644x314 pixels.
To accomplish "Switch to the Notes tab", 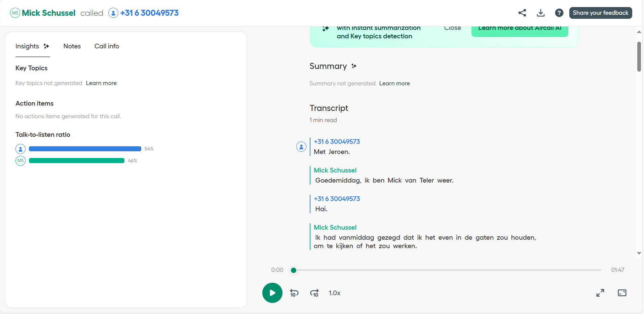I will [72, 46].
